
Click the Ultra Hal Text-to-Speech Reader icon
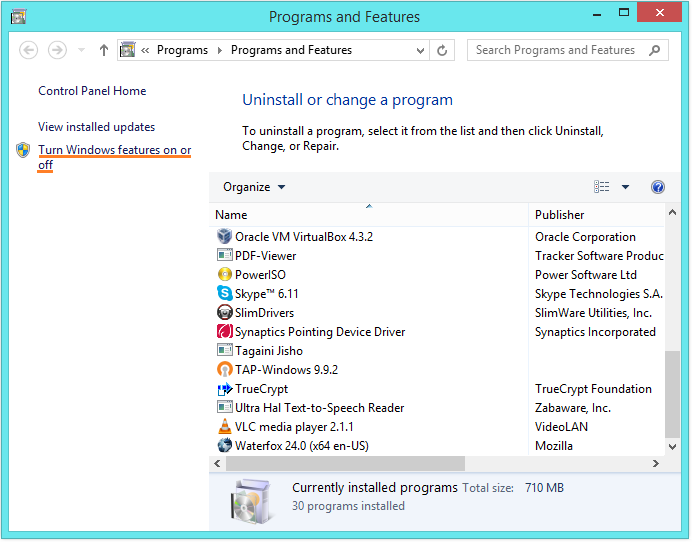[225, 407]
